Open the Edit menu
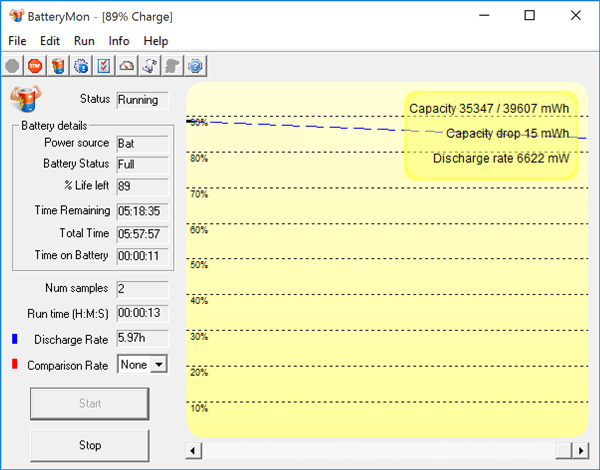This screenshot has height=470, width=600. coord(50,41)
